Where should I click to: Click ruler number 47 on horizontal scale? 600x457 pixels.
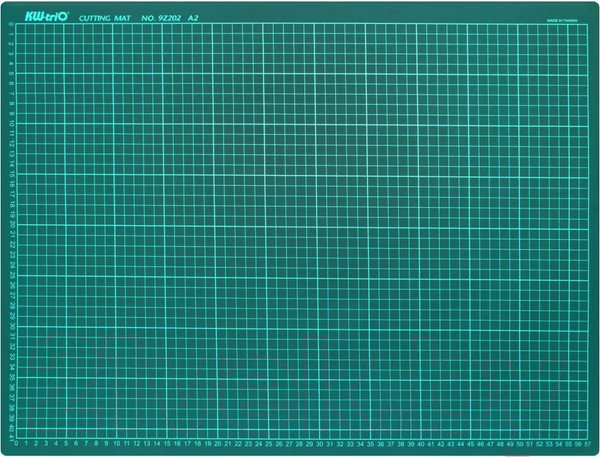490,444
